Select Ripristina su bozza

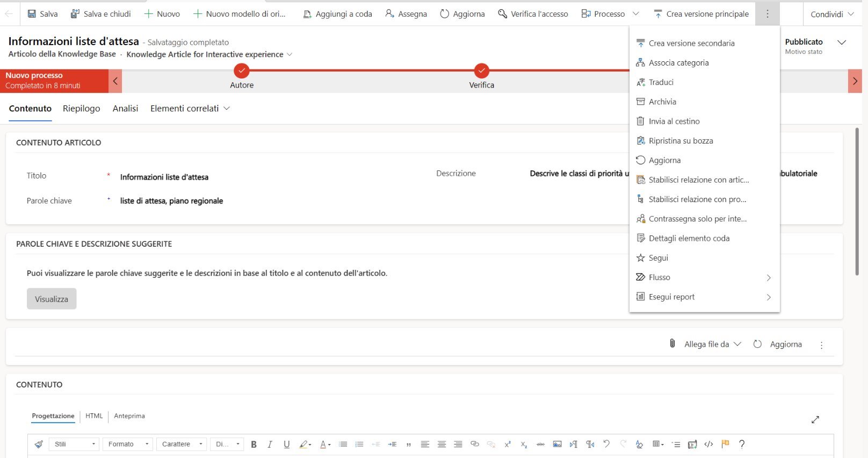(704, 141)
